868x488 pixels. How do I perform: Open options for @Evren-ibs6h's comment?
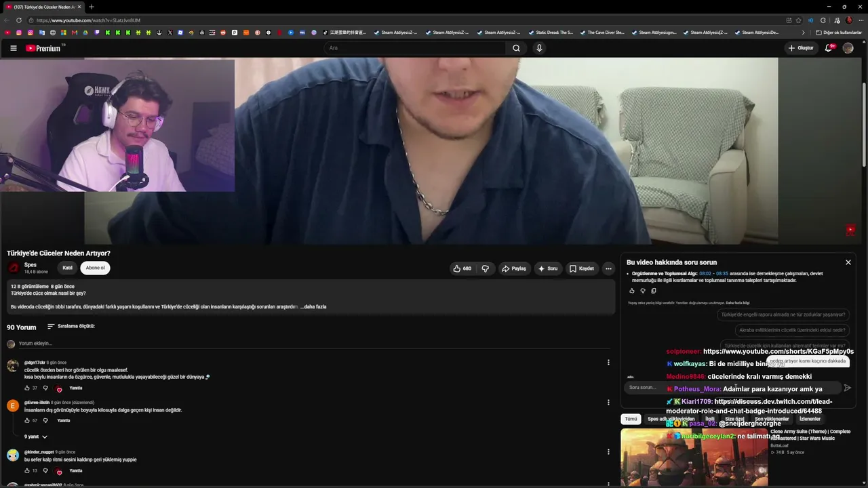coord(608,403)
